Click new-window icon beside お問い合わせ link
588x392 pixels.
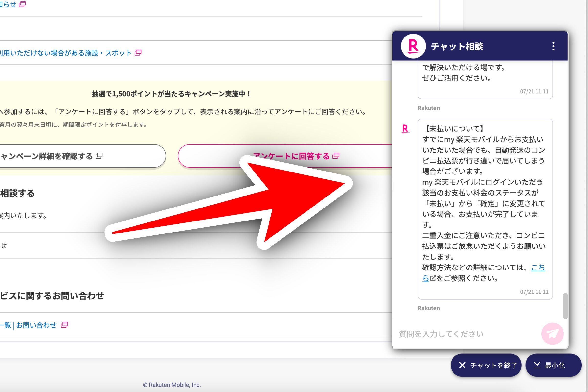tap(64, 325)
